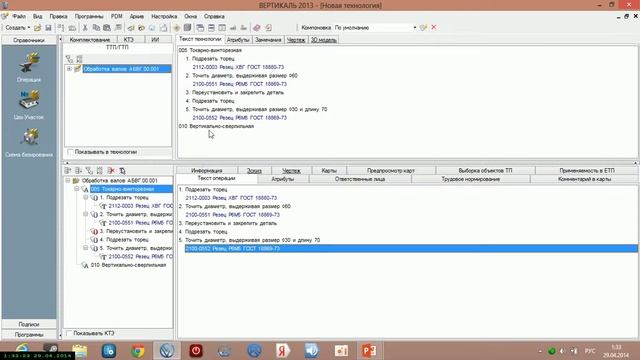The image size is (640, 360).
Task: Paste using the clipboard toolbar icon
Action: [x=107, y=28]
